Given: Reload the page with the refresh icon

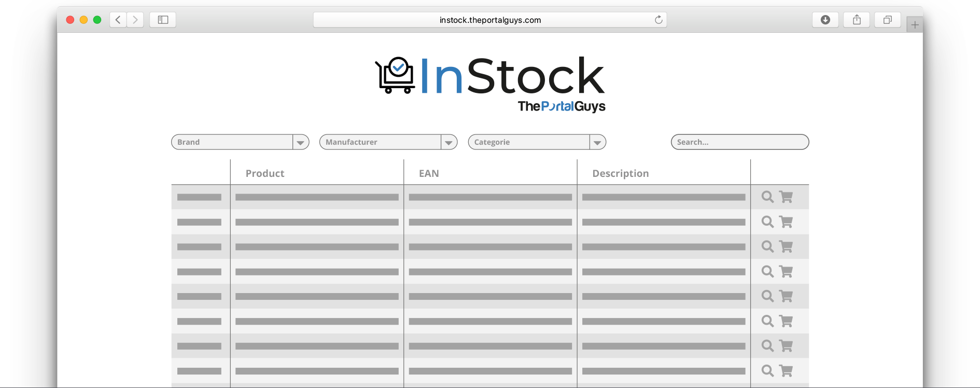Looking at the screenshot, I should point(659,20).
